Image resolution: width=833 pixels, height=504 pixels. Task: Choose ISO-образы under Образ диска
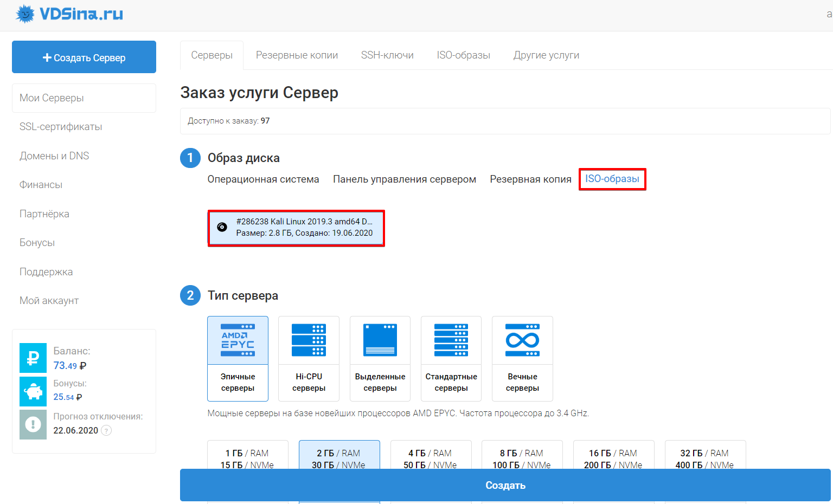[x=612, y=179]
